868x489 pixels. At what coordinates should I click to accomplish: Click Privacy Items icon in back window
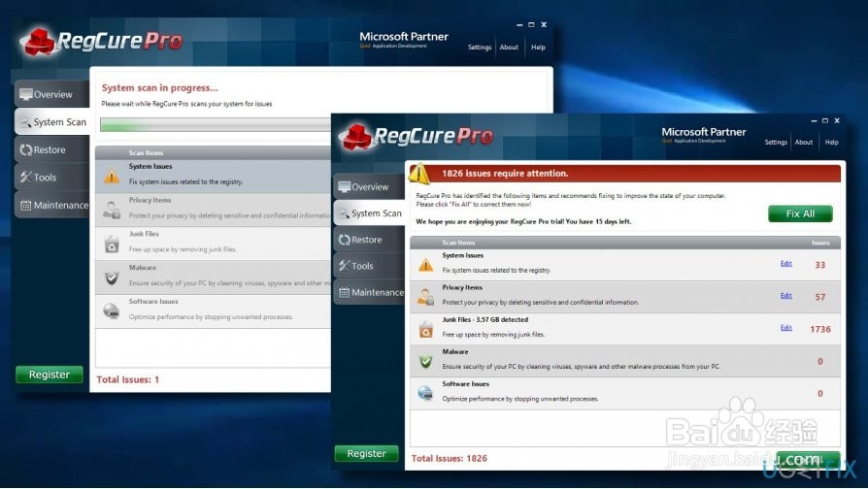(x=112, y=211)
